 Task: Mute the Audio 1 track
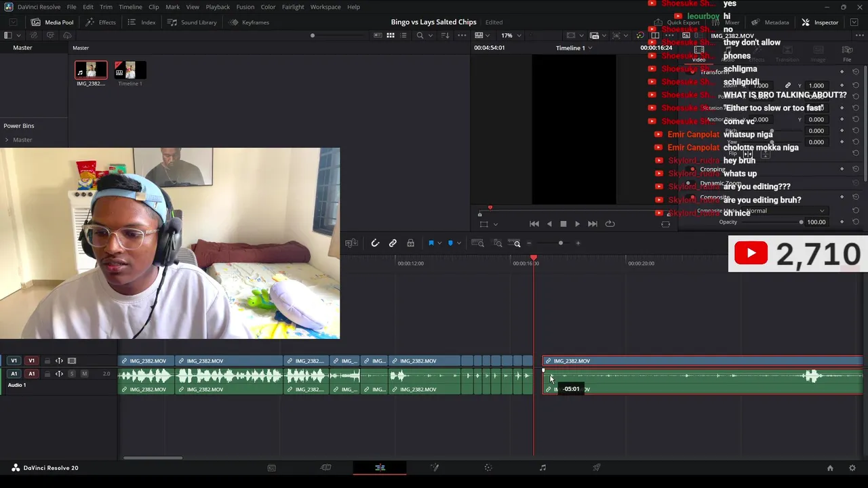pos(84,373)
